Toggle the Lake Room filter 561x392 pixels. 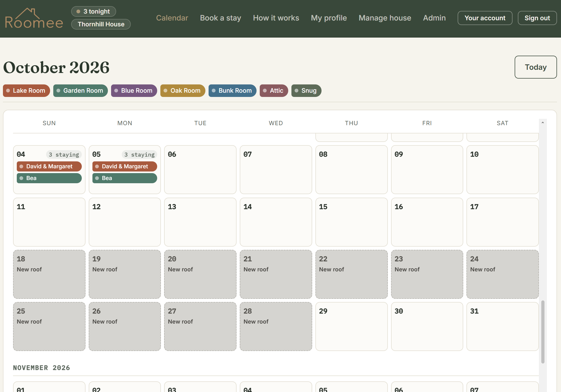click(26, 91)
